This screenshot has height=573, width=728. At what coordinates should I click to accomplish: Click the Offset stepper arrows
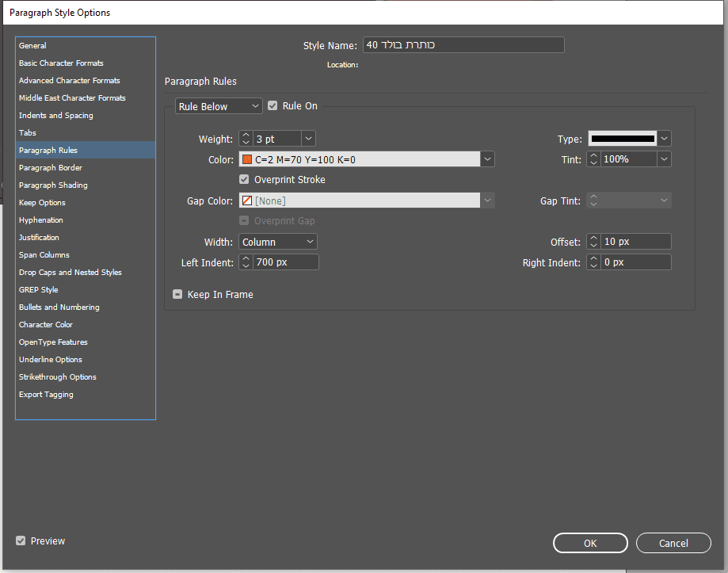click(x=593, y=242)
